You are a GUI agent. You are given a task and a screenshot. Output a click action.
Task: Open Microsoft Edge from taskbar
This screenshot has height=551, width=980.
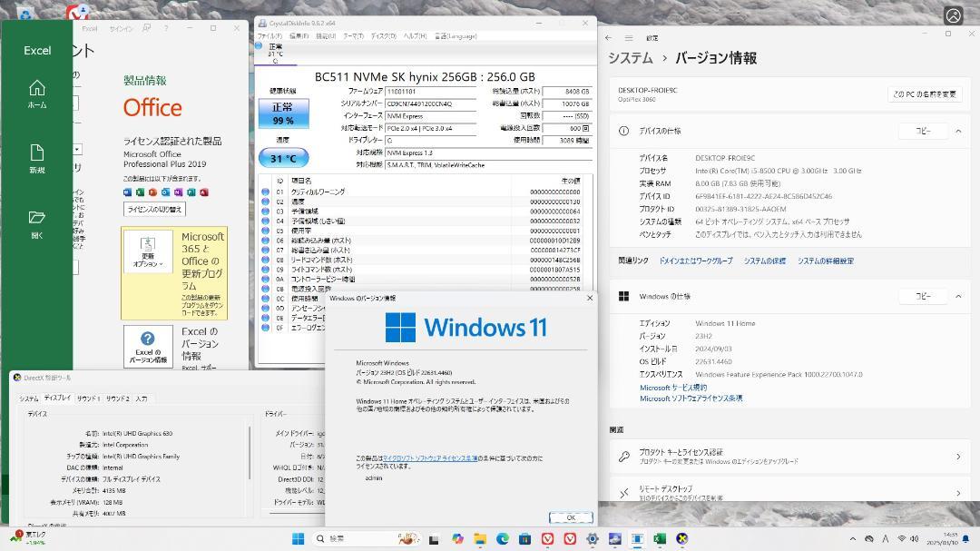(503, 539)
